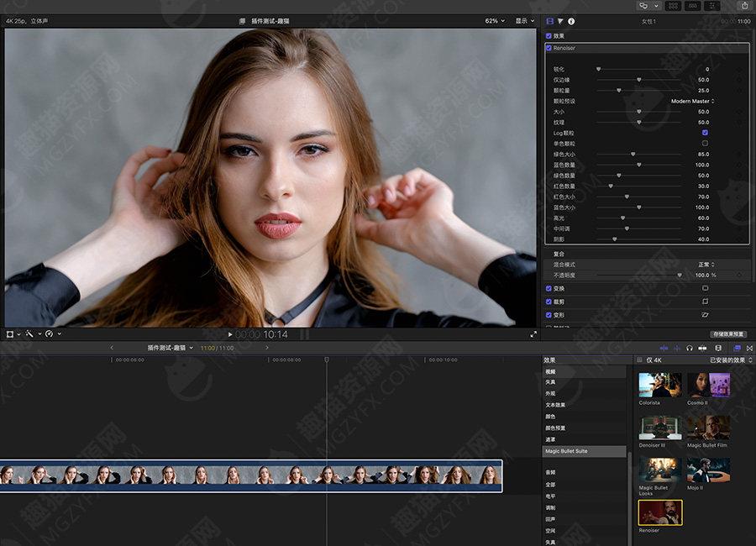Click the 存储效果预置 button
756x546 pixels.
[x=729, y=334]
